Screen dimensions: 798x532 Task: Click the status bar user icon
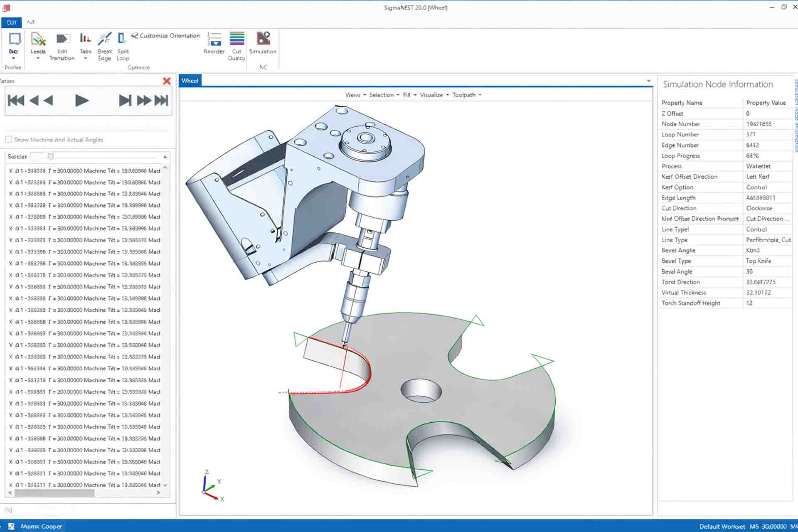[x=11, y=526]
